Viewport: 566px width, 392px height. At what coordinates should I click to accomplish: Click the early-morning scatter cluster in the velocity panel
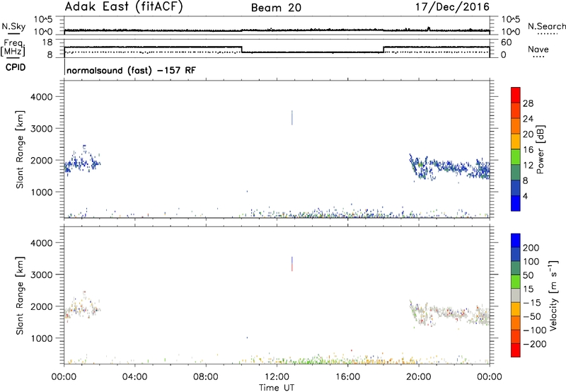pos(81,307)
